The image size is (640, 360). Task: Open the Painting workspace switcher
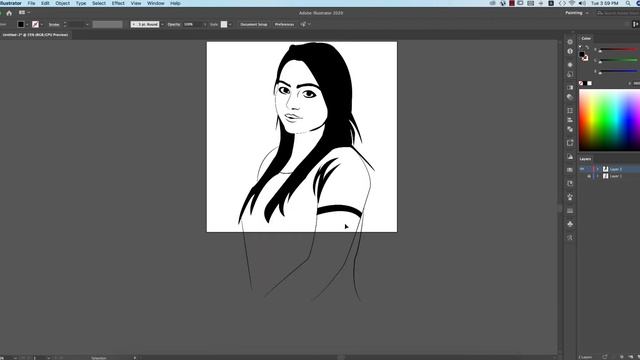tap(576, 13)
